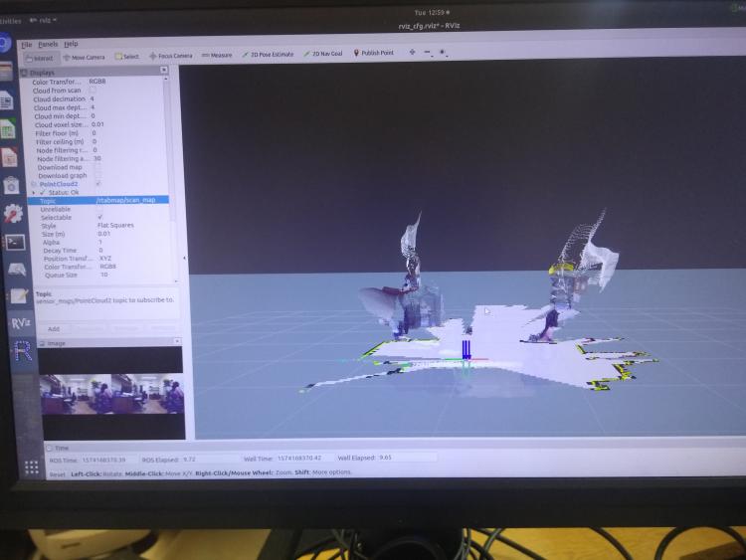The height and width of the screenshot is (560, 746).
Task: Choose the Focus Camera tool
Action: click(171, 56)
